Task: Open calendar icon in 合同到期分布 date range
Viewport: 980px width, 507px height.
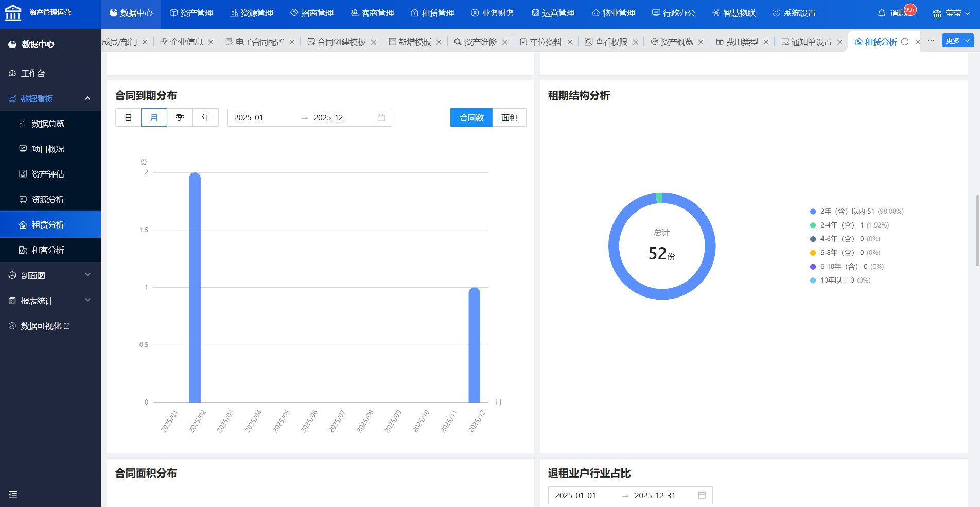Action: click(381, 118)
